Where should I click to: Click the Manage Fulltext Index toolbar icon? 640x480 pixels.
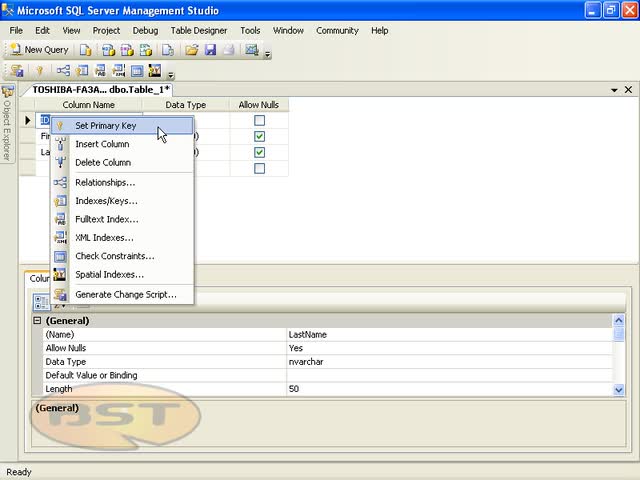[100, 71]
